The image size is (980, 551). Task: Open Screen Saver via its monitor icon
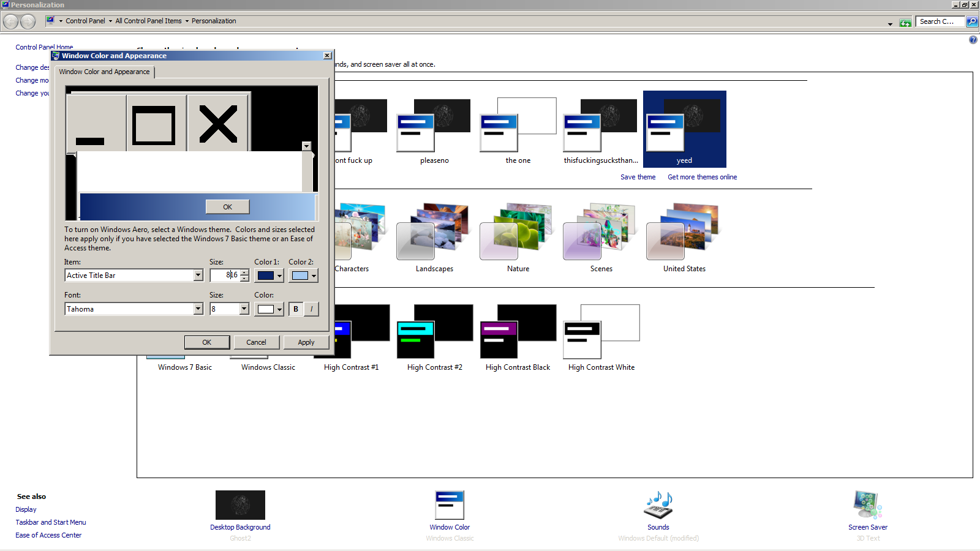[868, 505]
